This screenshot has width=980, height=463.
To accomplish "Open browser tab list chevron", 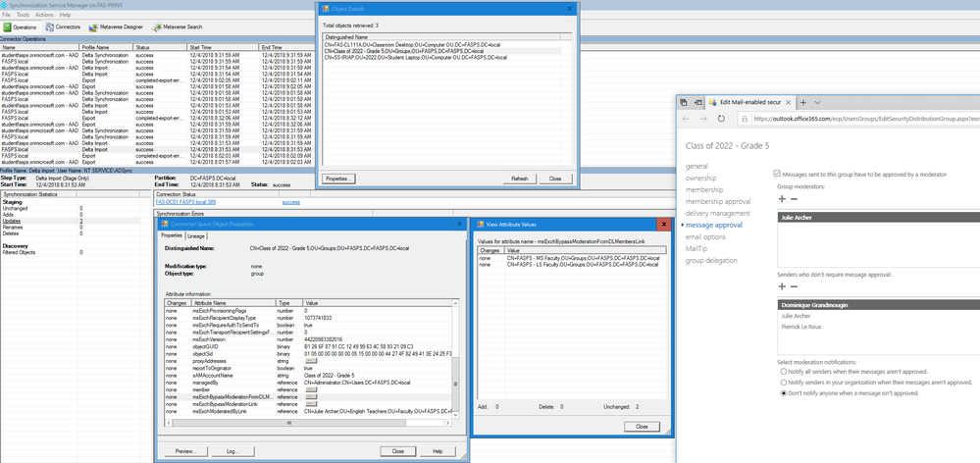I will pos(817,102).
